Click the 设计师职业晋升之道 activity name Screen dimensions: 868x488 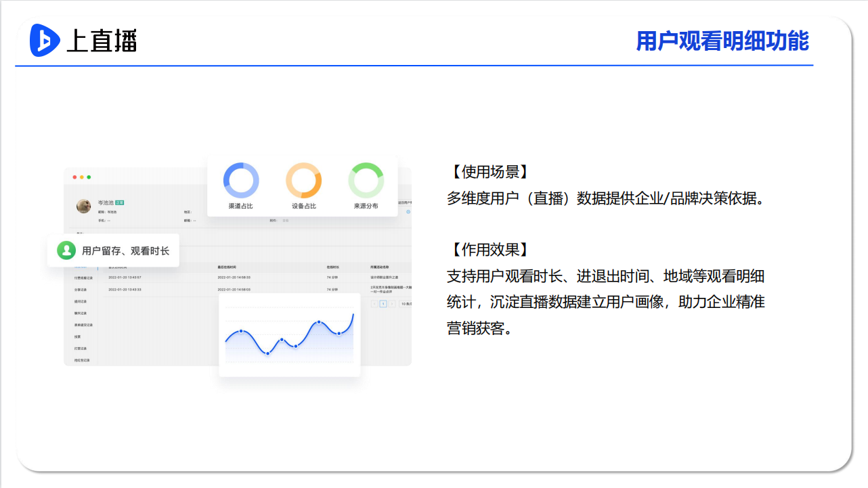click(x=385, y=278)
